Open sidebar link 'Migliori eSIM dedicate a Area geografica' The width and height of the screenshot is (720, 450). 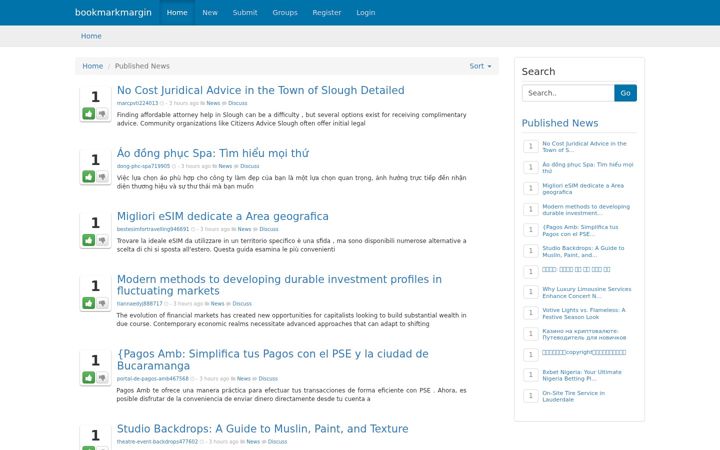click(x=583, y=189)
